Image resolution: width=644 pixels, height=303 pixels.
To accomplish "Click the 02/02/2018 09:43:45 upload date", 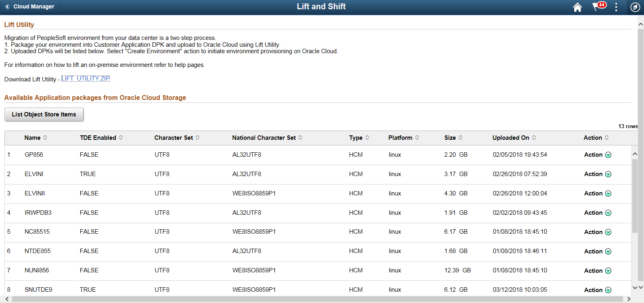I will [x=520, y=213].
